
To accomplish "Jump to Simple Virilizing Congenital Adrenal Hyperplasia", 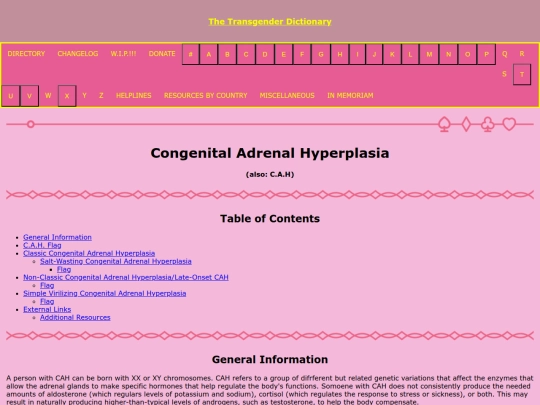I will tap(105, 293).
